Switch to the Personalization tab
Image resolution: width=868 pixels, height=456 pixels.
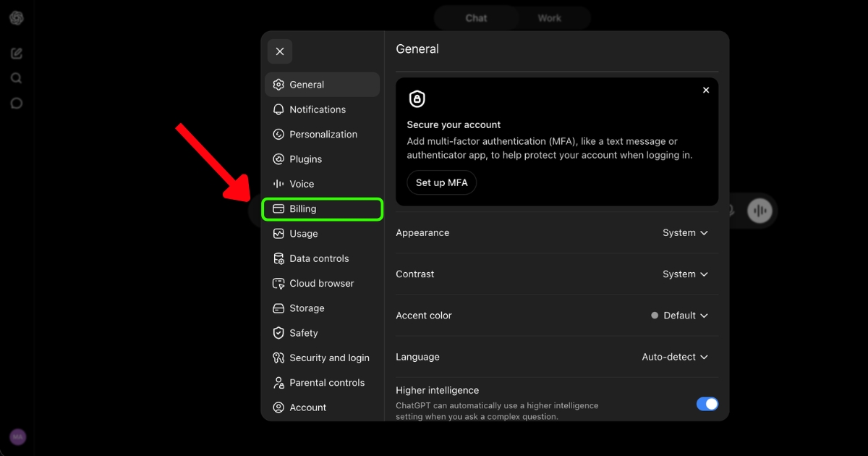point(322,134)
